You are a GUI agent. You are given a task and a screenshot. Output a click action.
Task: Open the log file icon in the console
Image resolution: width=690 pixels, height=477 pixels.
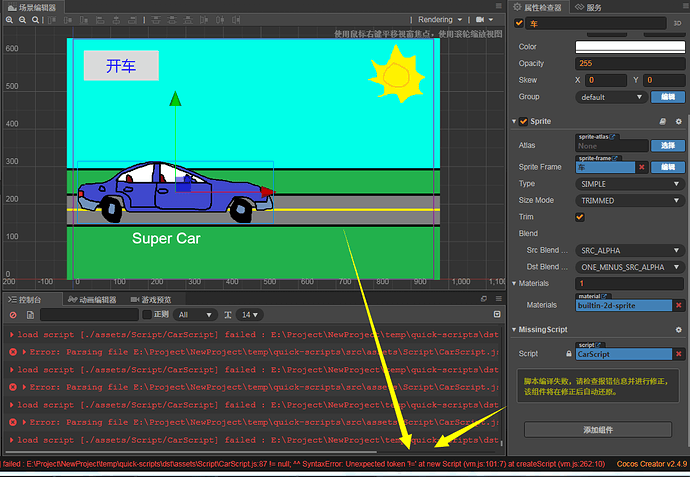point(31,315)
